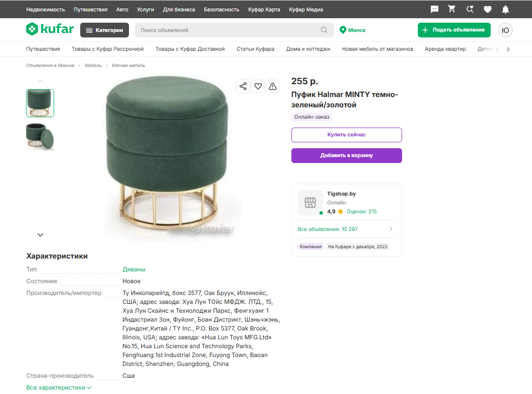Share this listing via share icon
532x394 pixels.
coord(243,86)
